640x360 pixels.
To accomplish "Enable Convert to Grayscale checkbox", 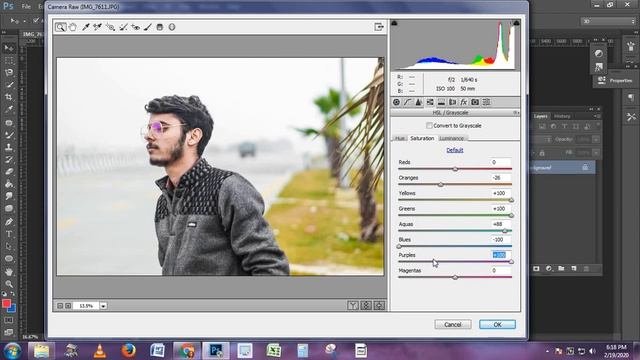I will click(429, 126).
